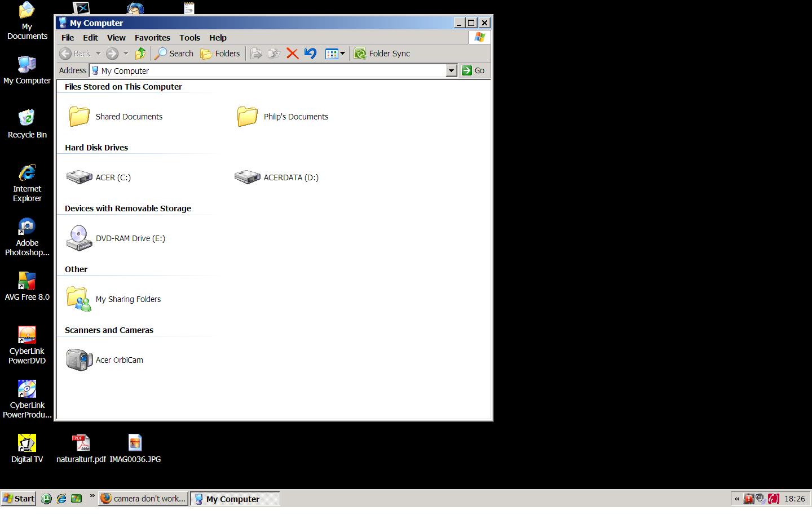Screen dimensions: 812x515
Task: Click the Scanners and Cameras heading
Action: [109, 330]
